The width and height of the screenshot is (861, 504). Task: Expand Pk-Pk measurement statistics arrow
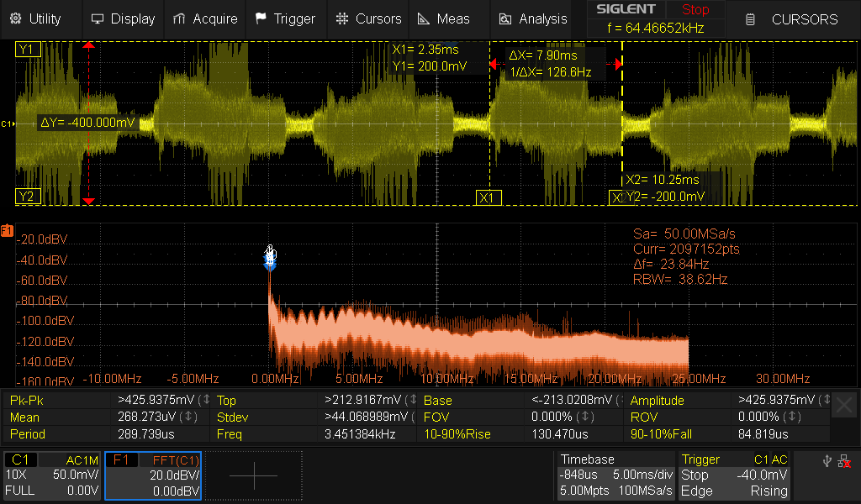coord(205,400)
